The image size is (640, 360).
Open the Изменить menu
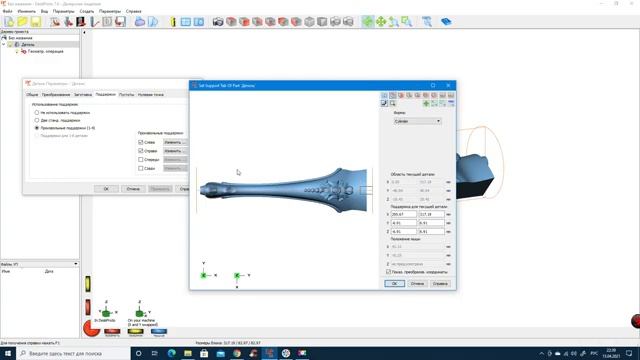point(27,11)
